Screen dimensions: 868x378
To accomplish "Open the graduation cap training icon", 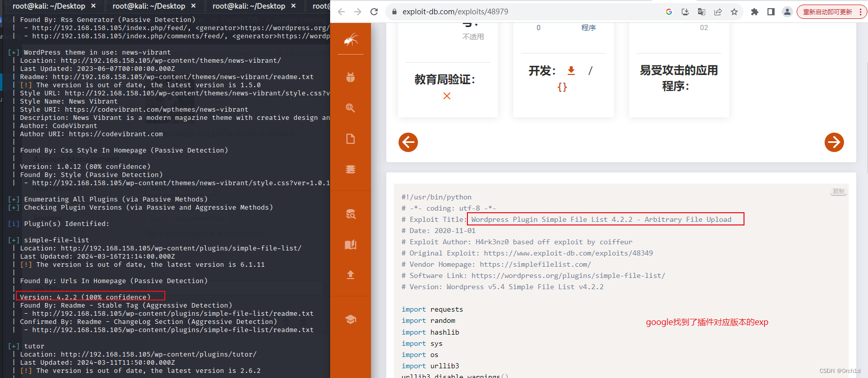I will 351,319.
